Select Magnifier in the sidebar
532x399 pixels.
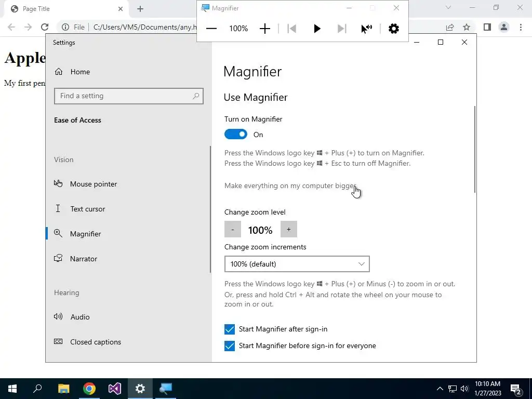point(128,234)
